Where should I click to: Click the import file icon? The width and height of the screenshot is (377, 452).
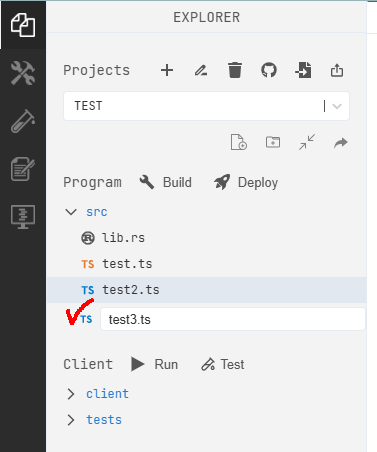303,70
